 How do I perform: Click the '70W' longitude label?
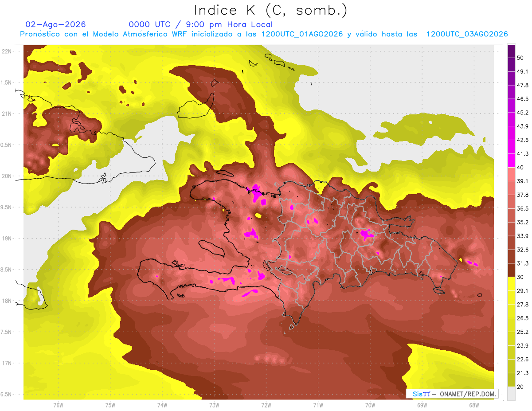click(x=370, y=405)
